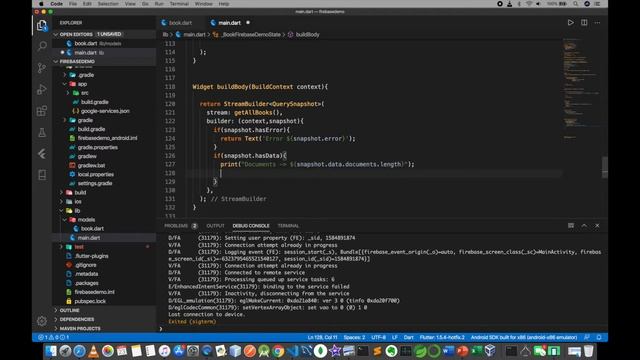Screen dimensions: 640x360
Task: Open the Flutter icon in activity bar
Action: pos(42,154)
